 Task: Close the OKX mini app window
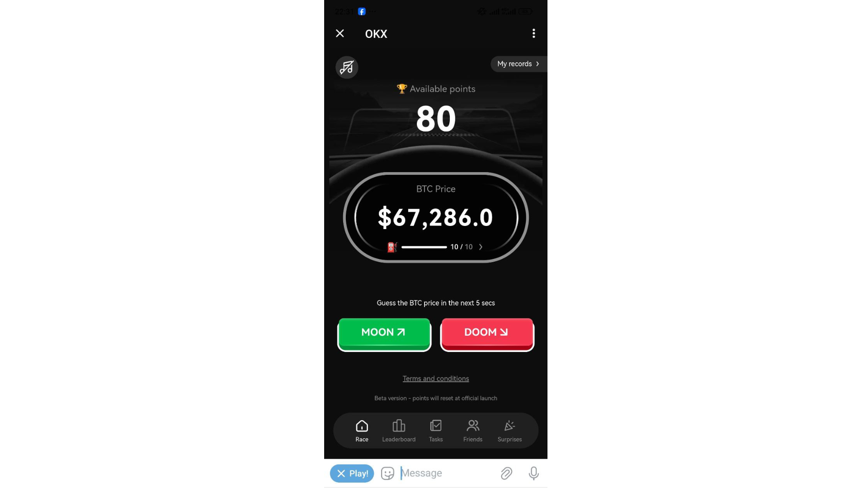[339, 33]
